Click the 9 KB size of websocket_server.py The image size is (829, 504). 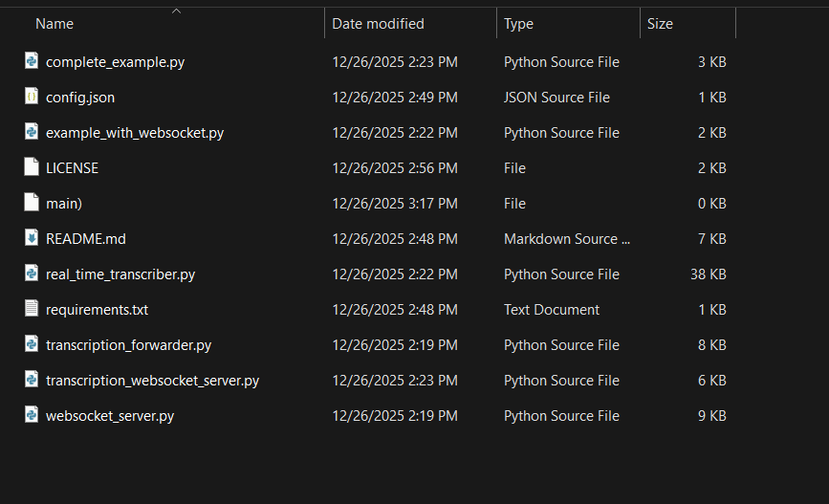point(712,416)
